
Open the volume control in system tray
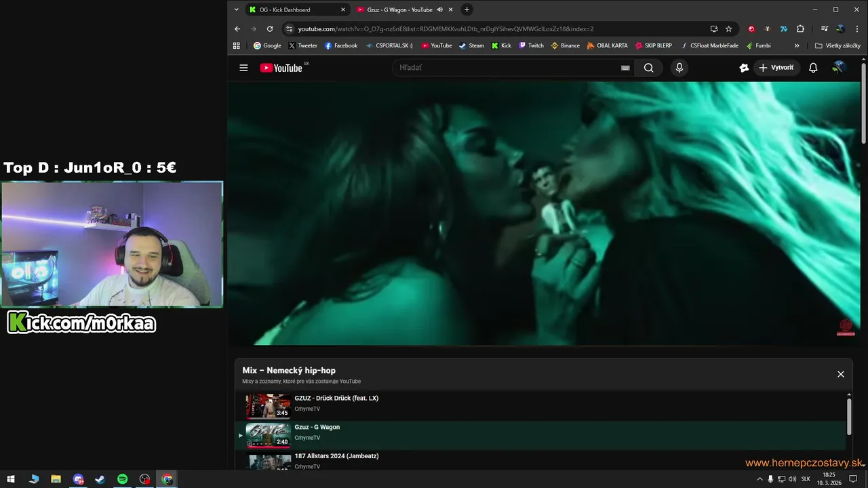pyautogui.click(x=792, y=479)
